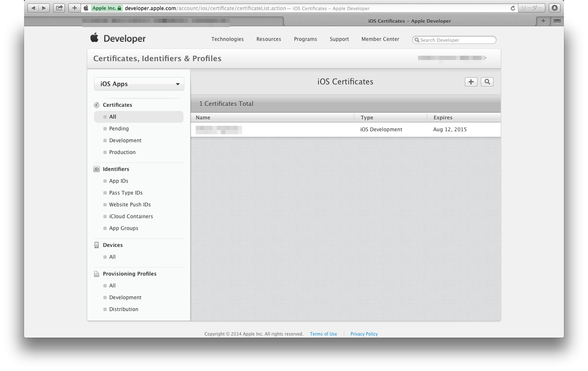
Task: Click the Search Developer field
Action: click(x=454, y=40)
